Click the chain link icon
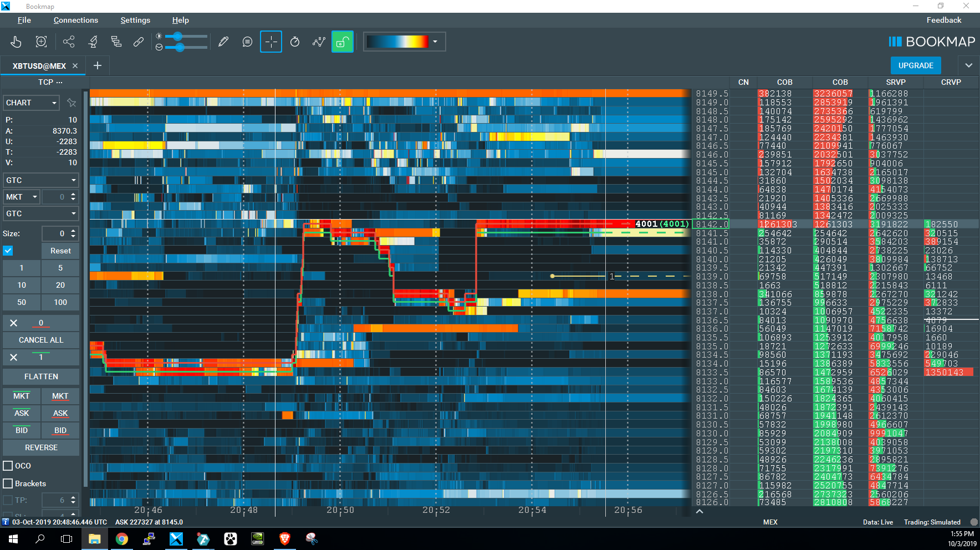The height and width of the screenshot is (550, 980). (139, 42)
